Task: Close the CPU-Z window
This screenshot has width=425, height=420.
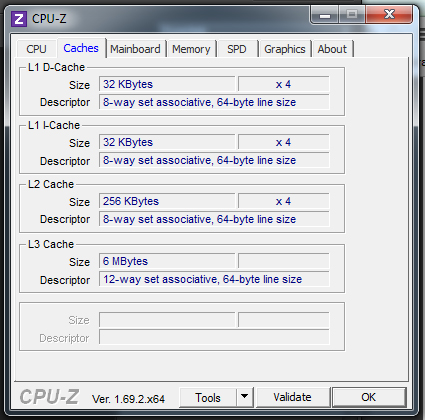Action: (x=389, y=14)
